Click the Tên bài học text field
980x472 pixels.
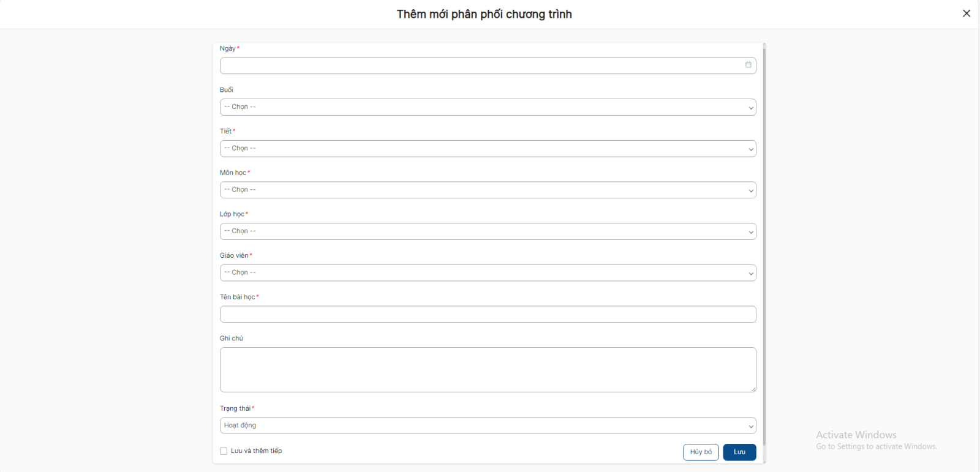click(x=488, y=314)
